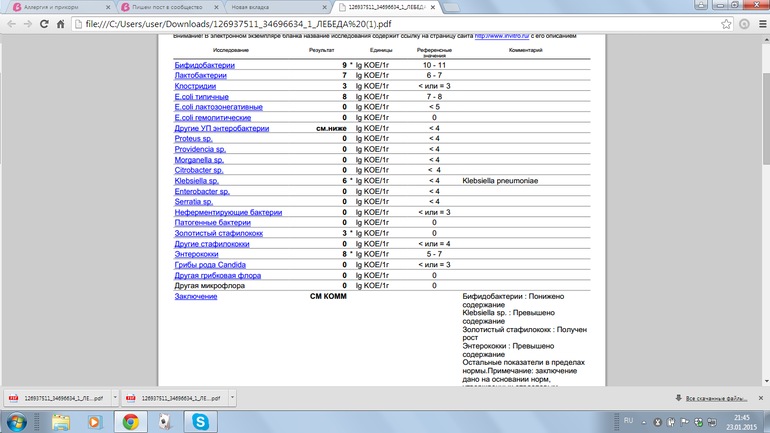This screenshot has width=770, height=433.
Task: Open Windows Media Player from the taskbar
Action: [x=95, y=422]
